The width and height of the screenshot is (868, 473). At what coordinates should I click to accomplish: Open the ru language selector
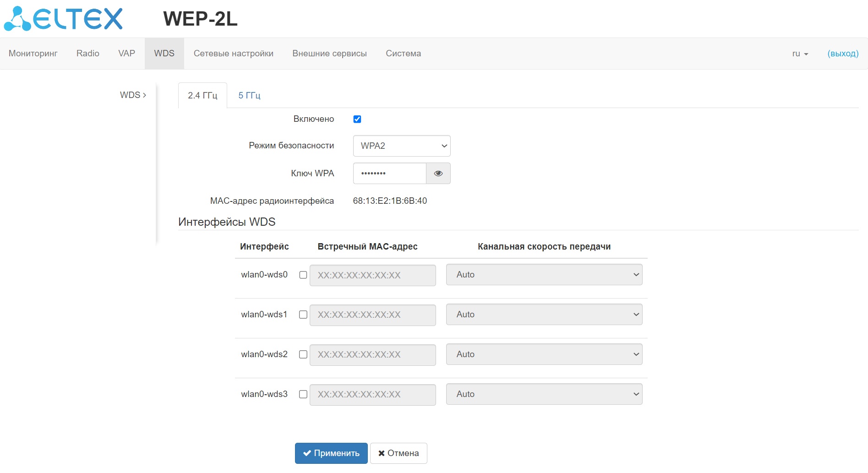[800, 54]
